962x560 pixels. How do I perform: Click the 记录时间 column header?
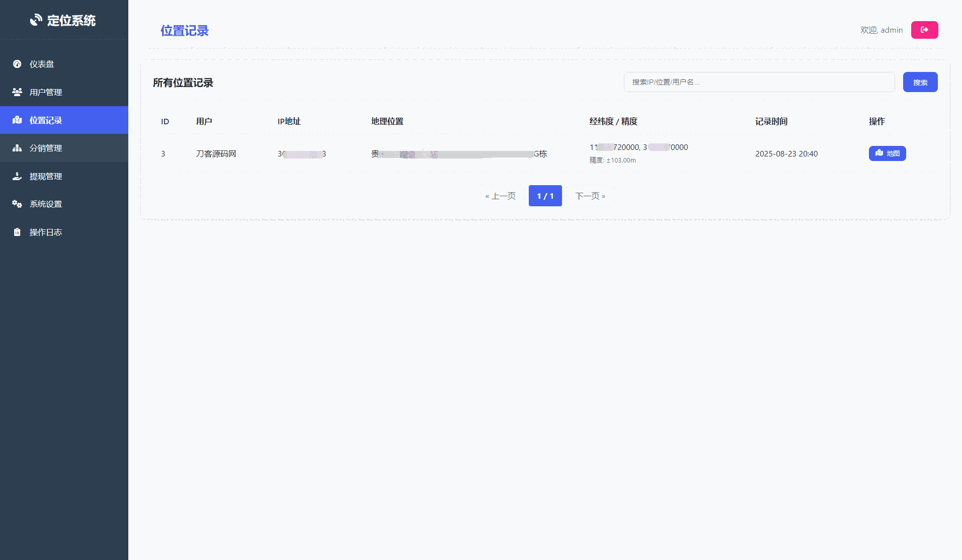click(771, 121)
